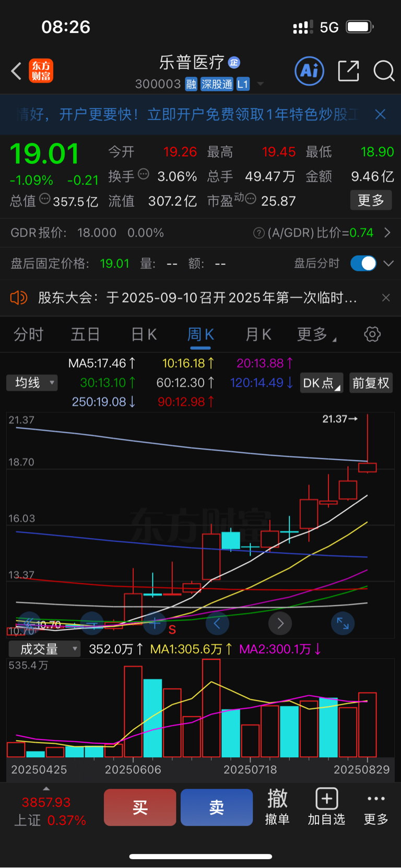
Task: Switch to the 日K tab
Action: (x=144, y=335)
